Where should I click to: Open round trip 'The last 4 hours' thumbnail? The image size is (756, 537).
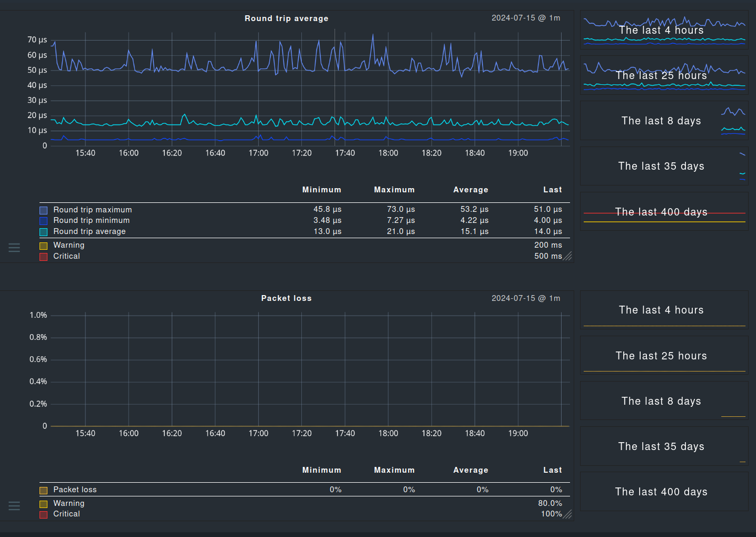tap(664, 30)
